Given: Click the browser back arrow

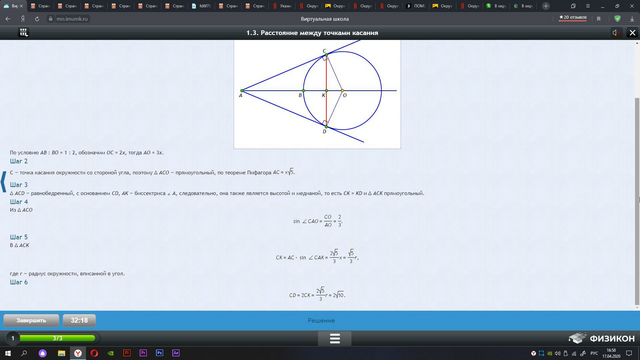Looking at the screenshot, I should point(8,19).
